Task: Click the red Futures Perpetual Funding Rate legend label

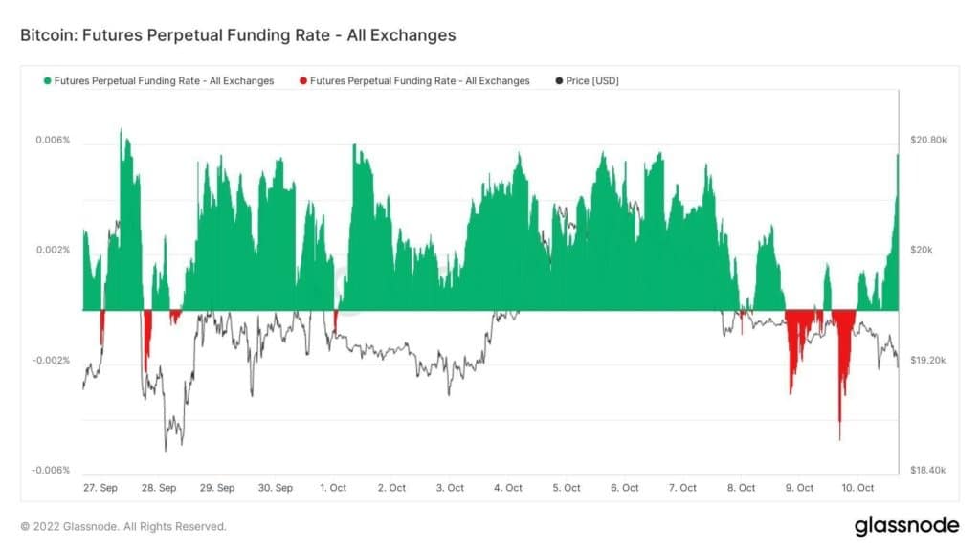Action: (x=419, y=80)
